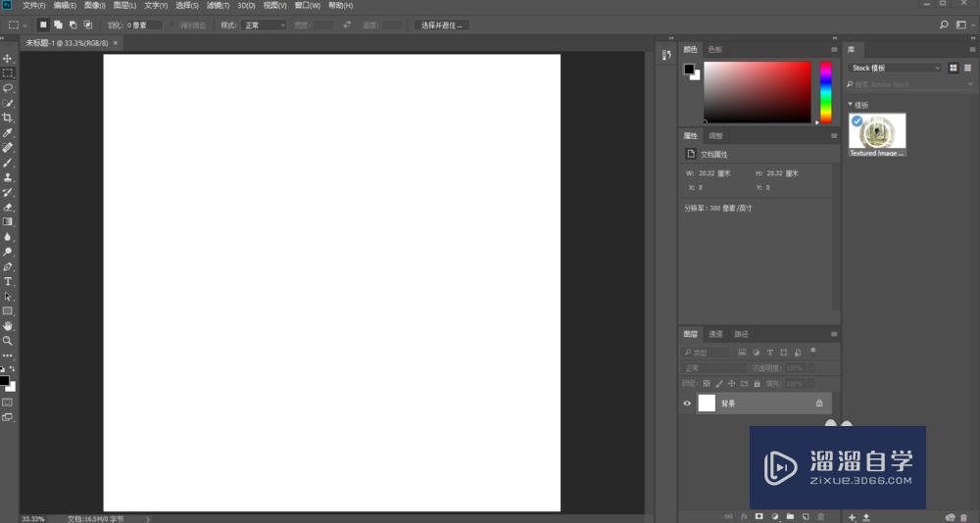The image size is (980, 523).
Task: Switch to the 路径 tab
Action: [741, 334]
